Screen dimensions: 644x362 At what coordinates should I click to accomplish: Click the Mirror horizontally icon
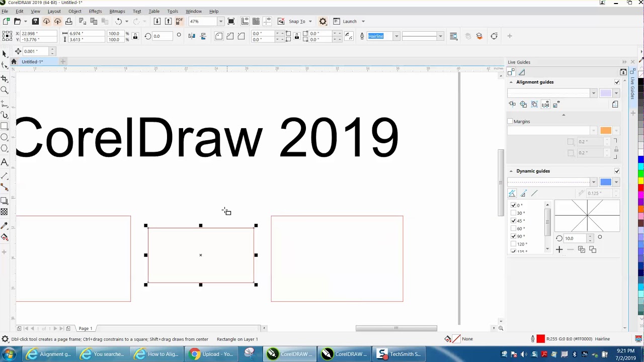click(192, 36)
